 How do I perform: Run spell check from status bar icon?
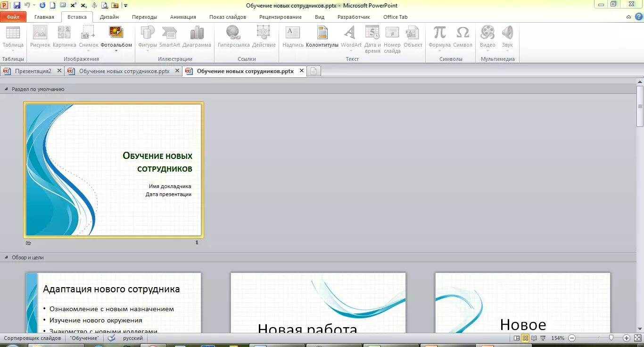point(111,338)
